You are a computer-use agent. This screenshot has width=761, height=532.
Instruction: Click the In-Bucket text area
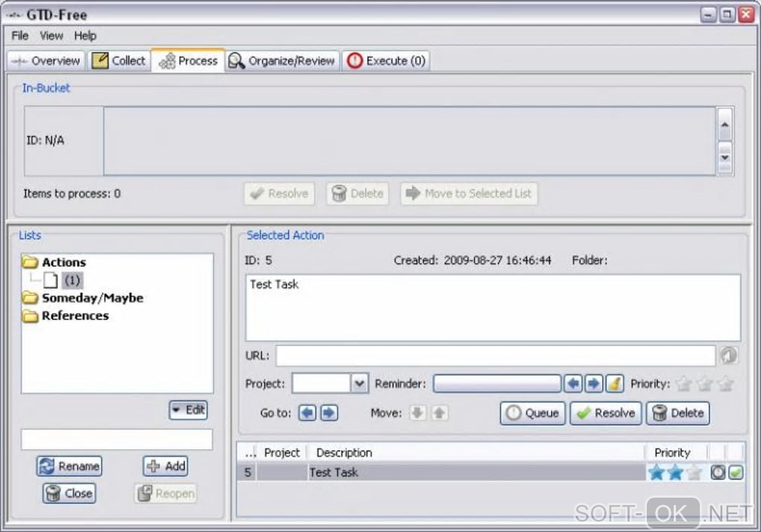tap(409, 141)
